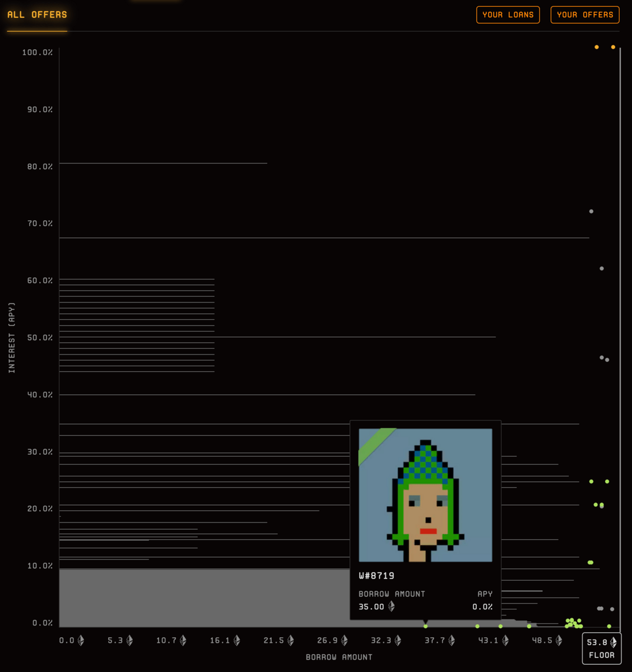Click the 43.1 x-axis value
632x672 pixels.
[488, 640]
